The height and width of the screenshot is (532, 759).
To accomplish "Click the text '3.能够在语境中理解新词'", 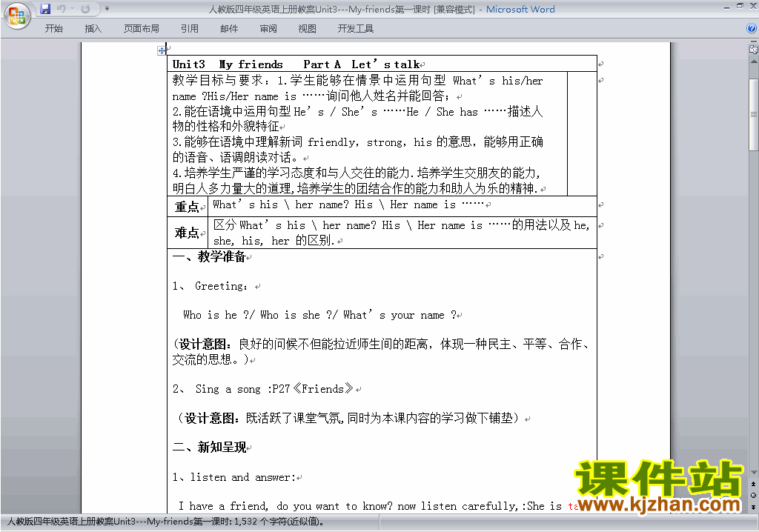I will pos(238,142).
